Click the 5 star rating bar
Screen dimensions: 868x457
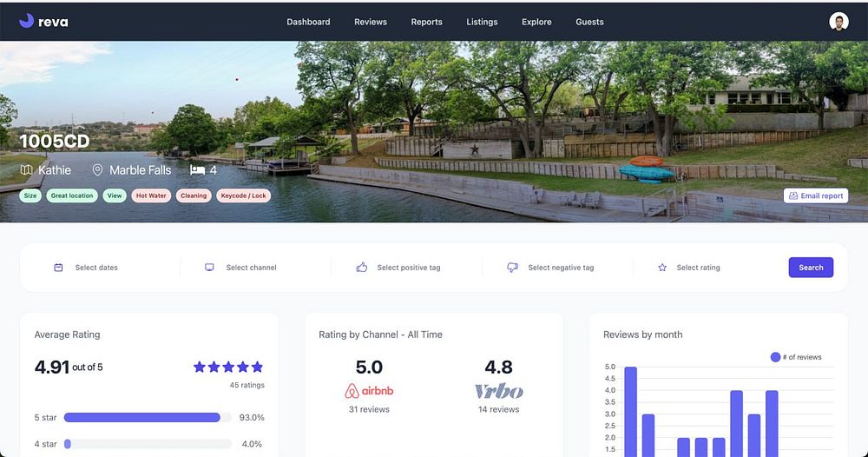pyautogui.click(x=148, y=418)
